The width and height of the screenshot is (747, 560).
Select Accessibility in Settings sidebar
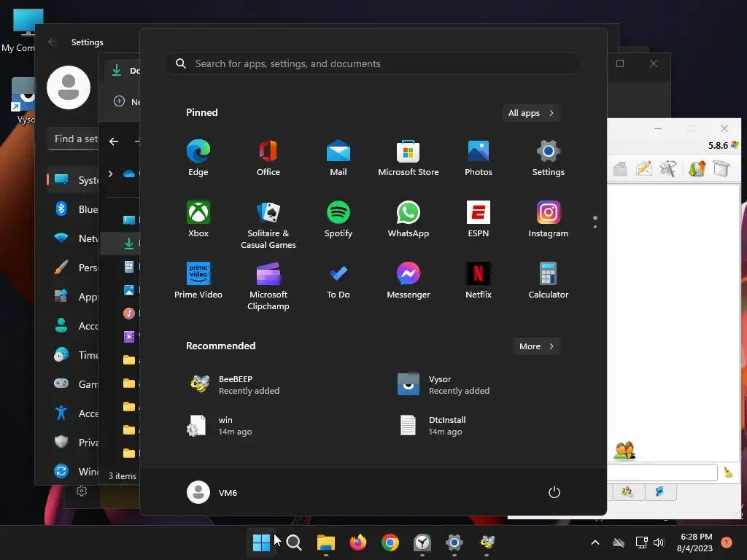[x=74, y=413]
